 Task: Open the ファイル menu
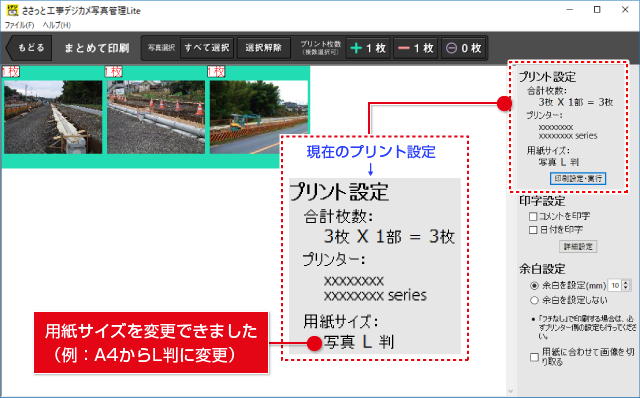tap(19, 25)
